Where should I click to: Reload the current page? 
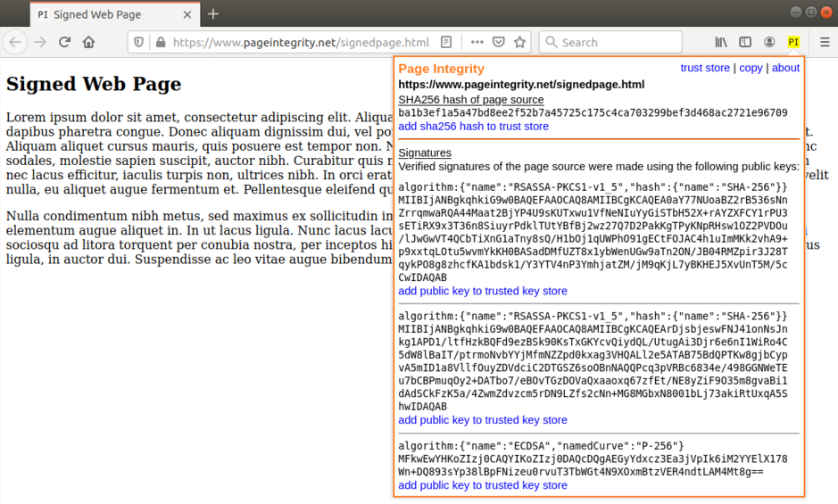tap(64, 42)
